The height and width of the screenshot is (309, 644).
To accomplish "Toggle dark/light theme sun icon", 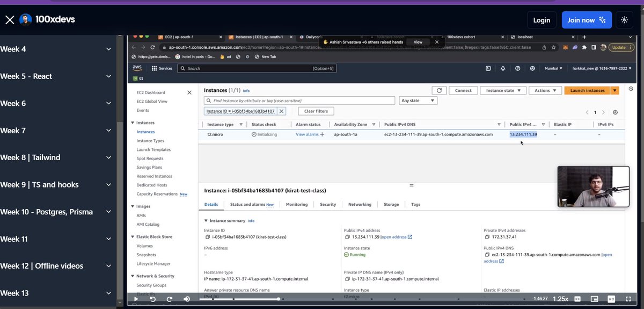I will point(624,20).
